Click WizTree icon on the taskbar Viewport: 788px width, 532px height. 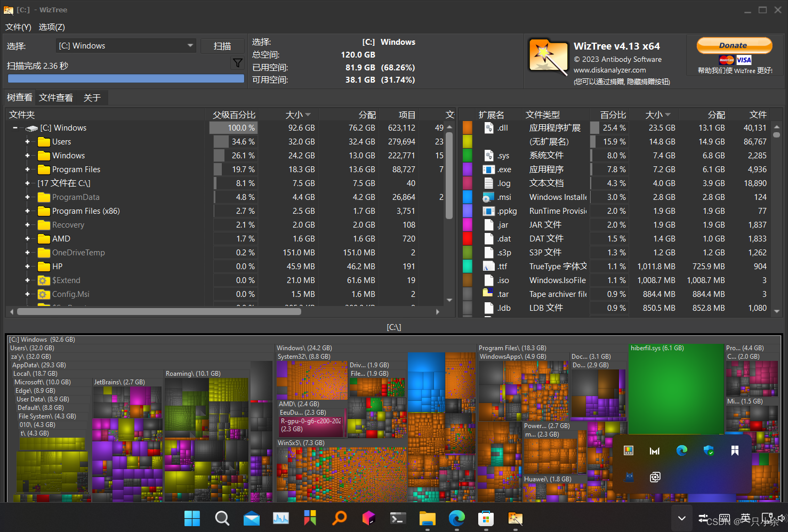tap(515, 518)
